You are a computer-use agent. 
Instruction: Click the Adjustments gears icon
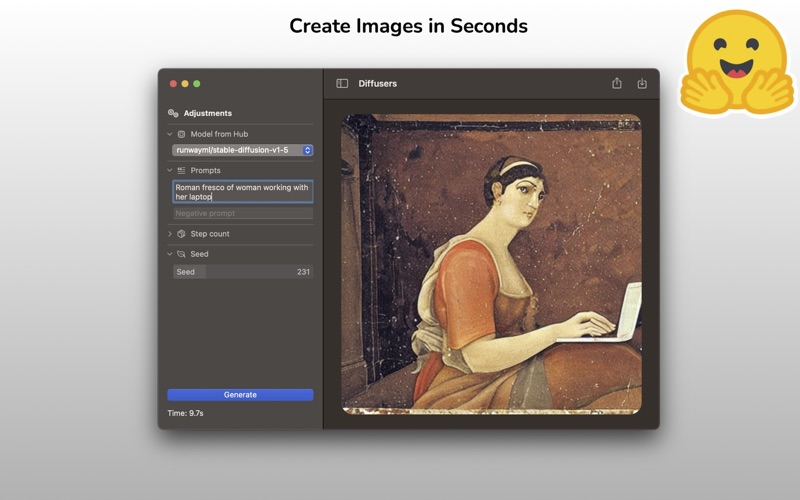173,113
